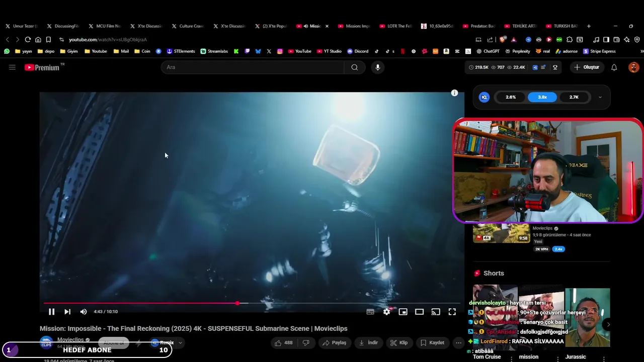
Task: Click the vidIQ 3.8x score pill
Action: (542, 97)
